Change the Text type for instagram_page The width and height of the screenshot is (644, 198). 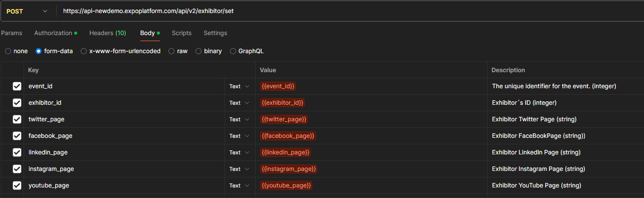(239, 169)
